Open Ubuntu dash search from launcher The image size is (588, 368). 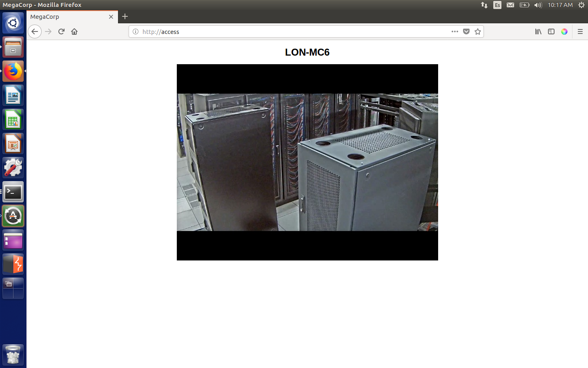pyautogui.click(x=13, y=23)
